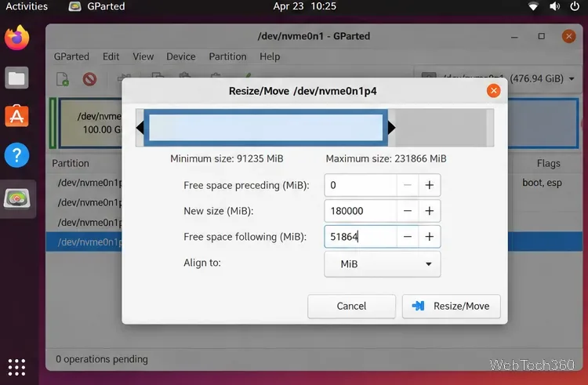This screenshot has width=588, height=385.
Task: Open the Partition menu
Action: [227, 56]
